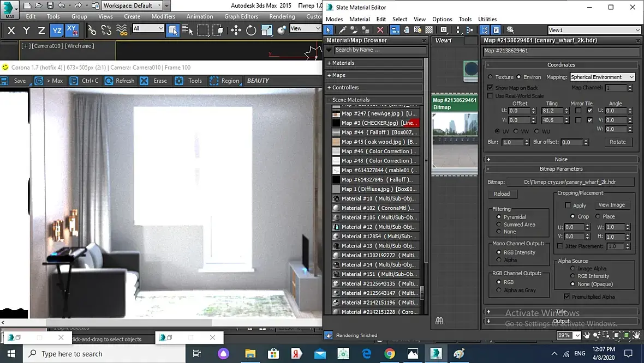Open the View1 dropdown in Slate toolbar
The width and height of the screenshot is (644, 363).
click(x=593, y=30)
